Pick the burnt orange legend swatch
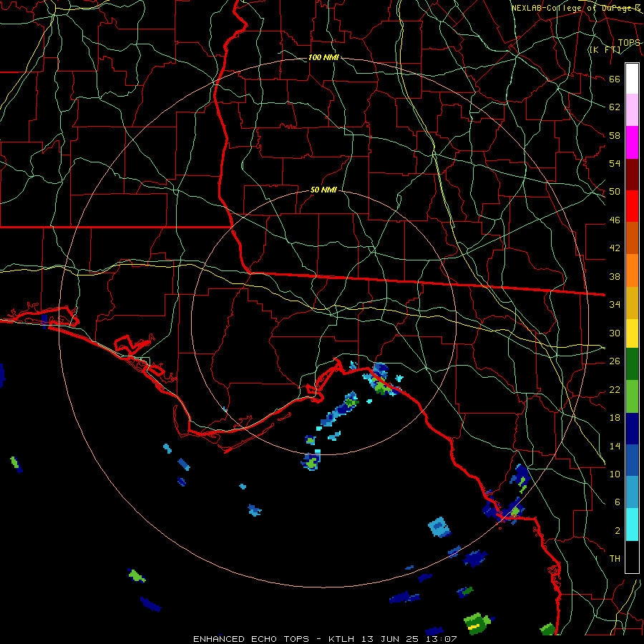644x644 pixels. [x=632, y=238]
